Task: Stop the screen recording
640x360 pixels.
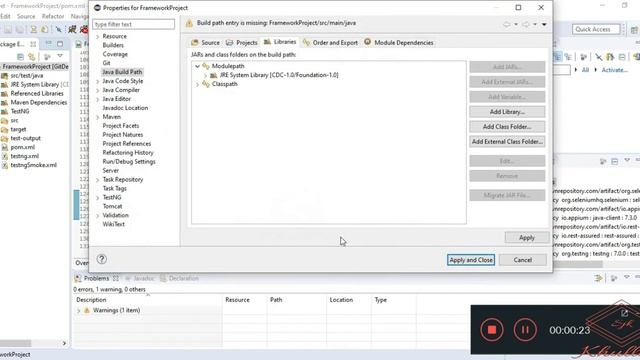Action: 492,330
